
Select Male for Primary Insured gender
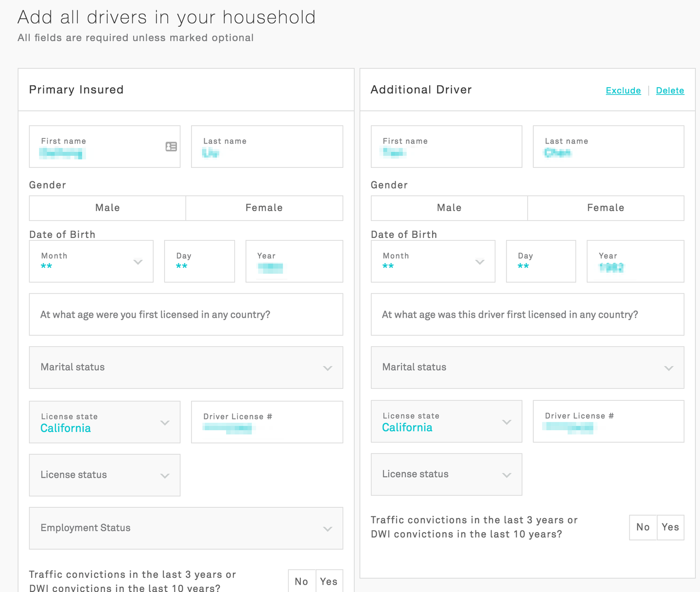(107, 208)
